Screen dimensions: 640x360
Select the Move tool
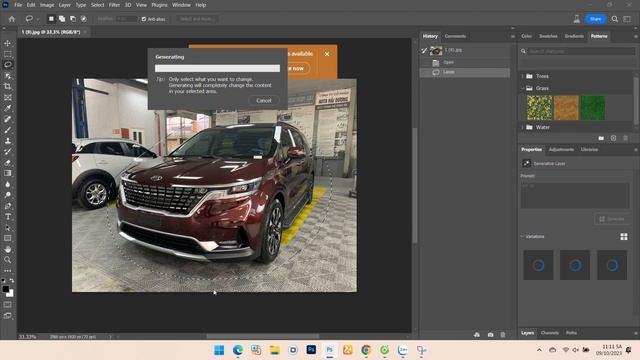8,43
